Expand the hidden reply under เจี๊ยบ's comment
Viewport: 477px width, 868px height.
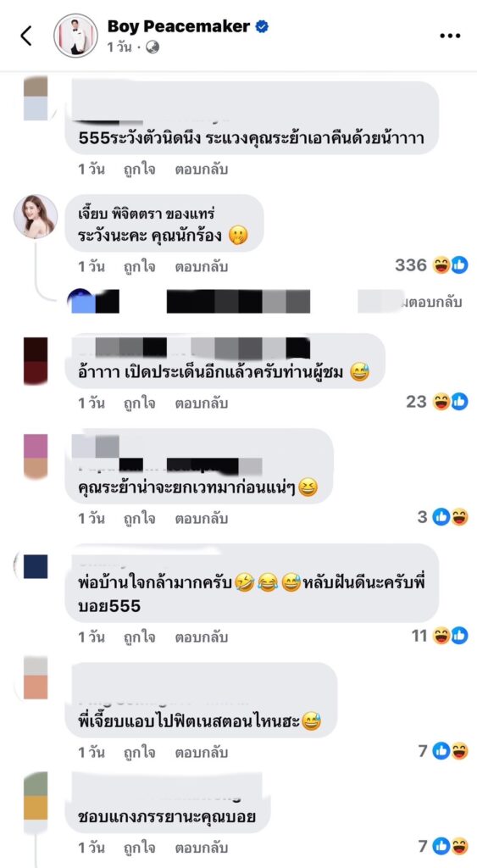(264, 302)
